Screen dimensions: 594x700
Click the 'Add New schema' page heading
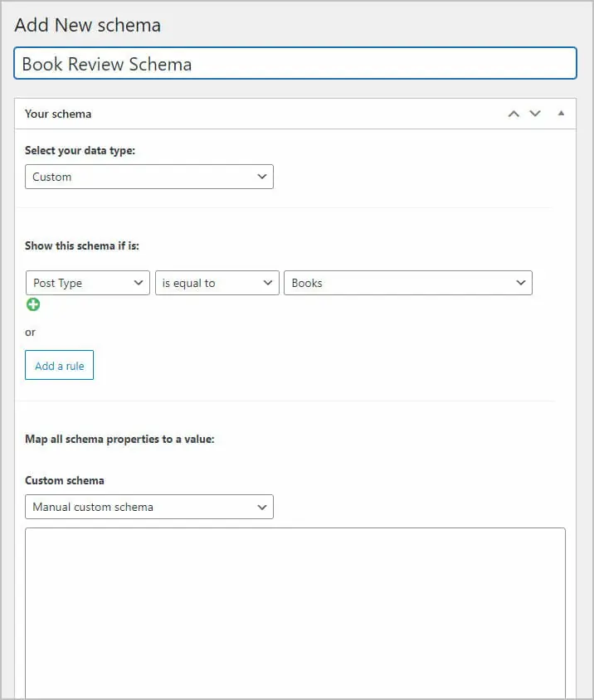(87, 25)
